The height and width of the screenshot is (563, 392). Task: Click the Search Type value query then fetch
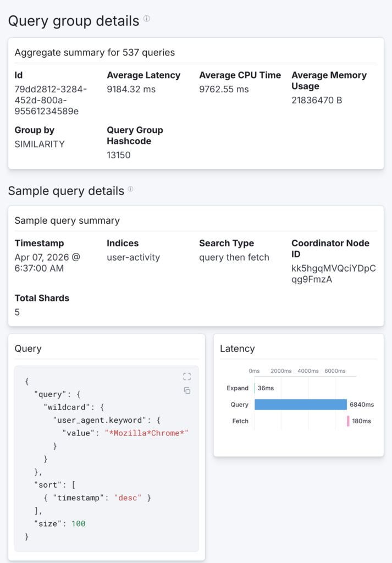point(234,257)
